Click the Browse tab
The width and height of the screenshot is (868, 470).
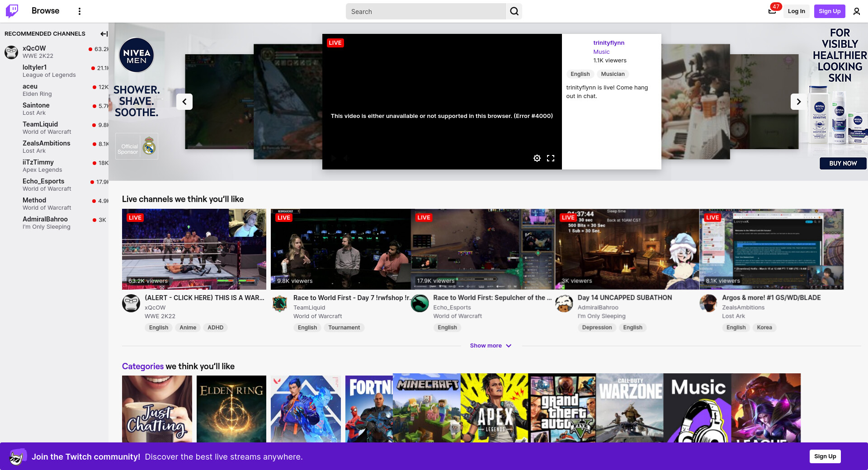45,11
